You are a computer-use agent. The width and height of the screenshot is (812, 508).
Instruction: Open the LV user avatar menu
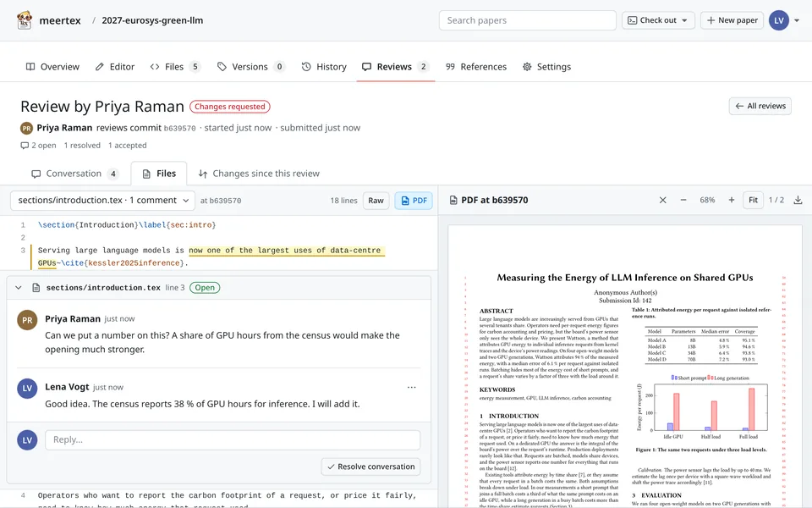[778, 20]
